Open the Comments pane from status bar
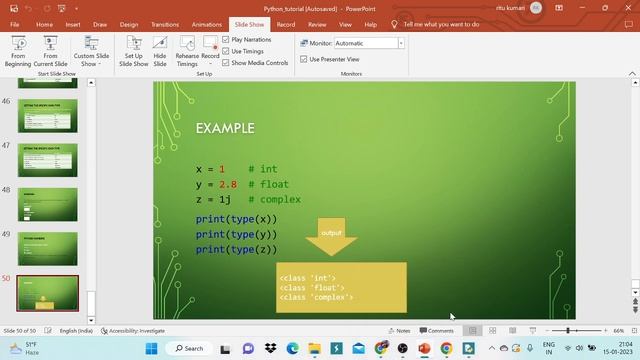The width and height of the screenshot is (640, 360). (x=436, y=331)
